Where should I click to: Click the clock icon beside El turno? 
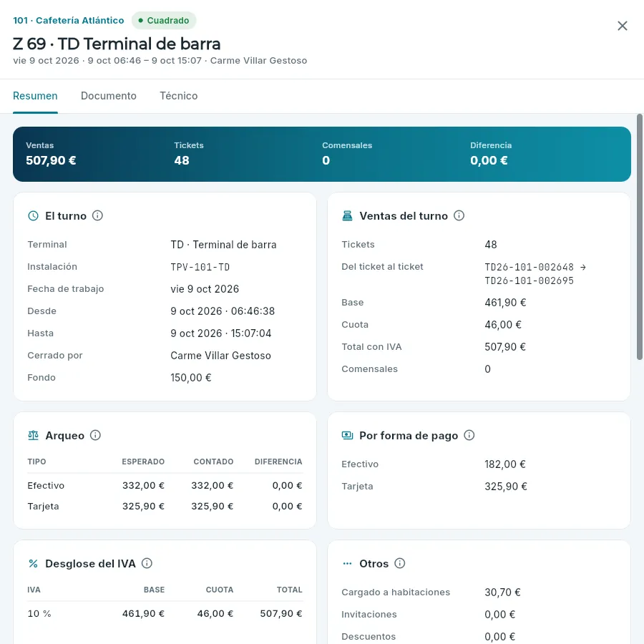coord(33,216)
